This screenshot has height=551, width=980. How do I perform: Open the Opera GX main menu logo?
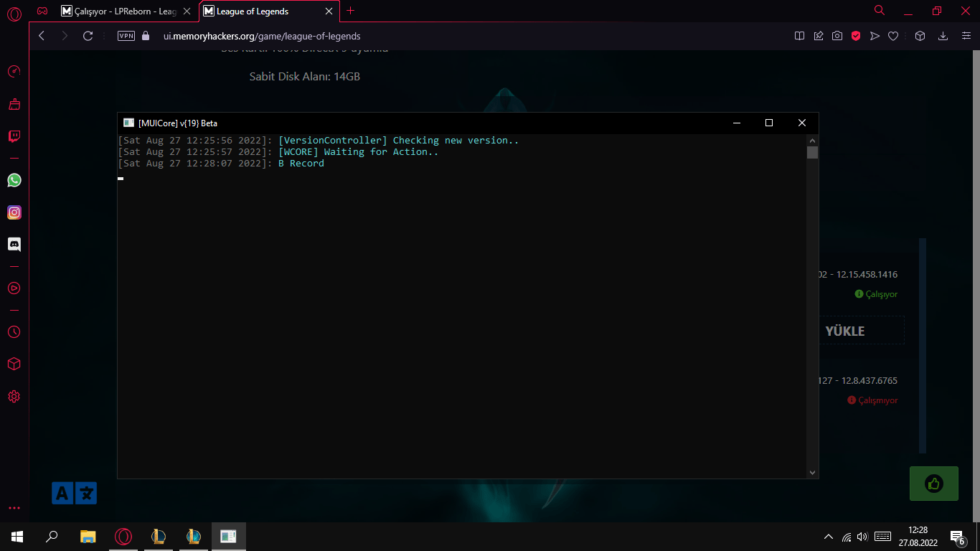14,13
